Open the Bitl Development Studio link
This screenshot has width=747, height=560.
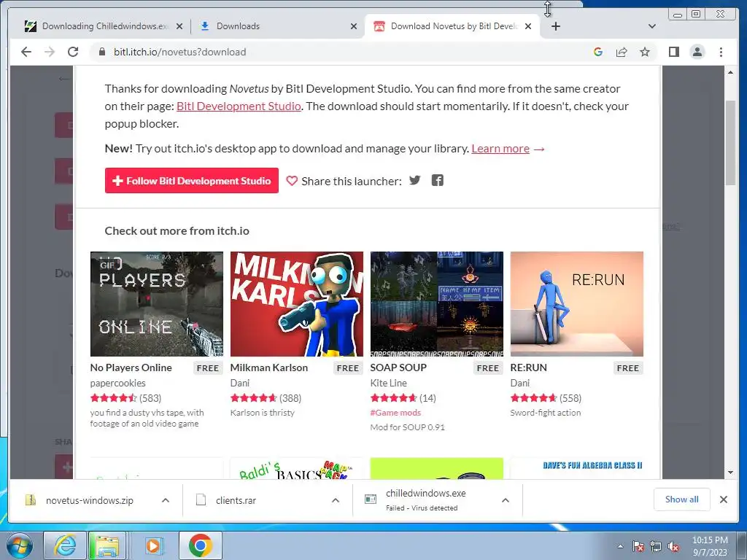click(x=239, y=106)
